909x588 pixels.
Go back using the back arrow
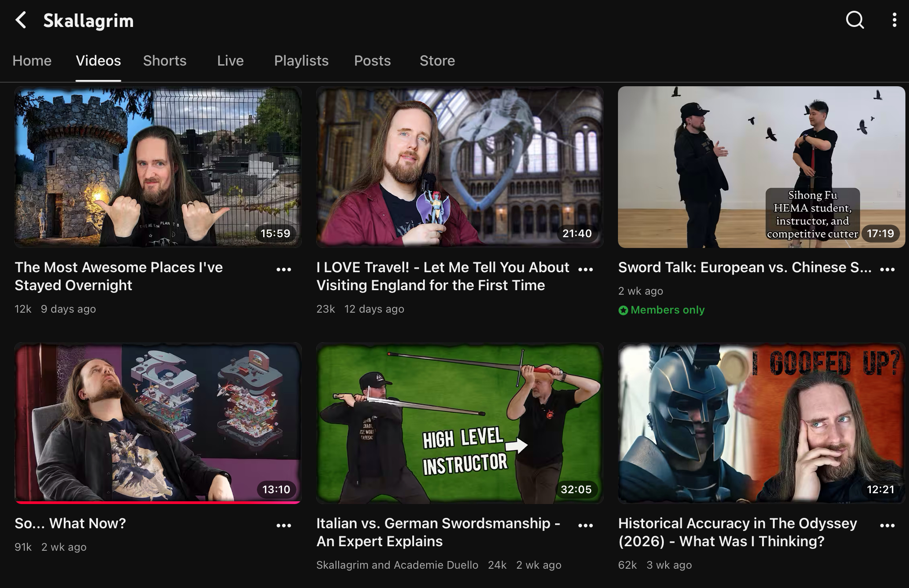[21, 20]
